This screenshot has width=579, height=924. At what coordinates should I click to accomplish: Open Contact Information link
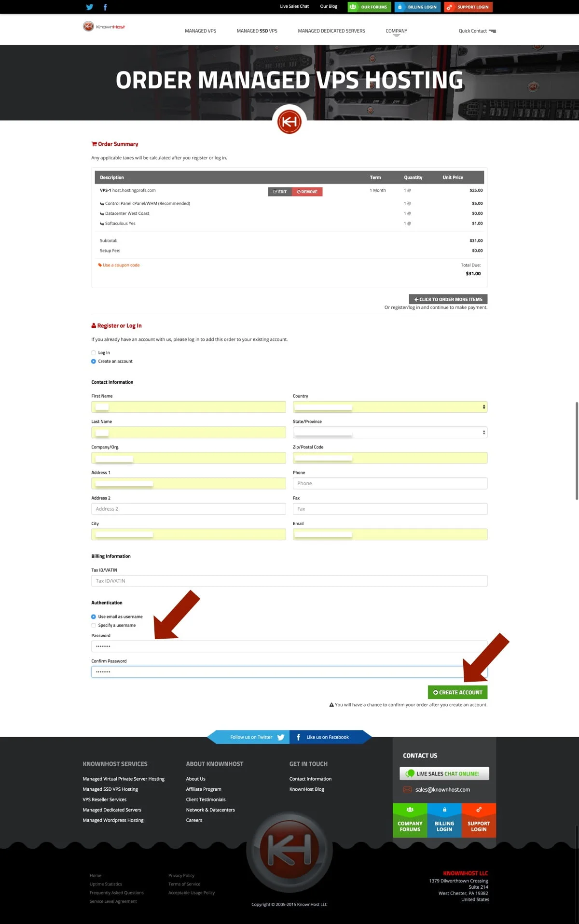[x=310, y=779]
